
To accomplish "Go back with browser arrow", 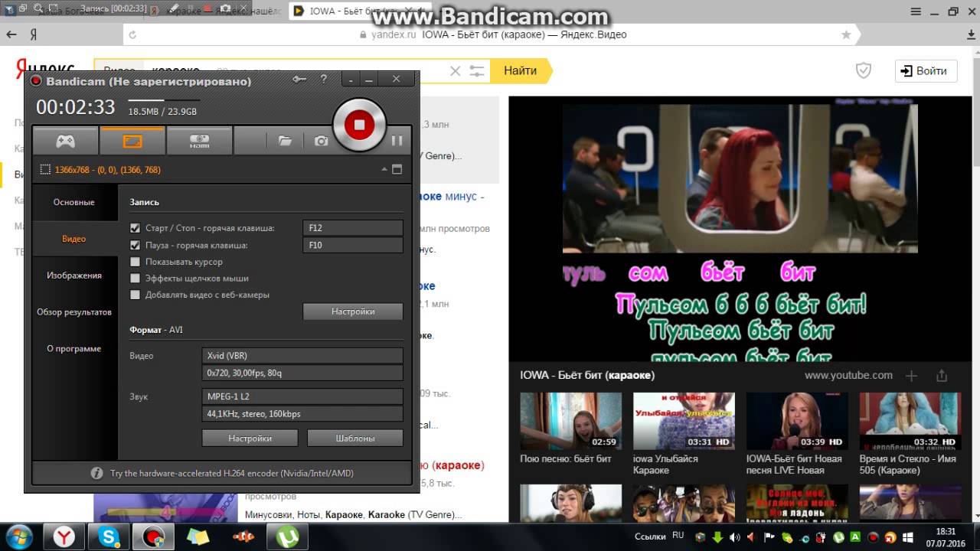I will [x=11, y=34].
